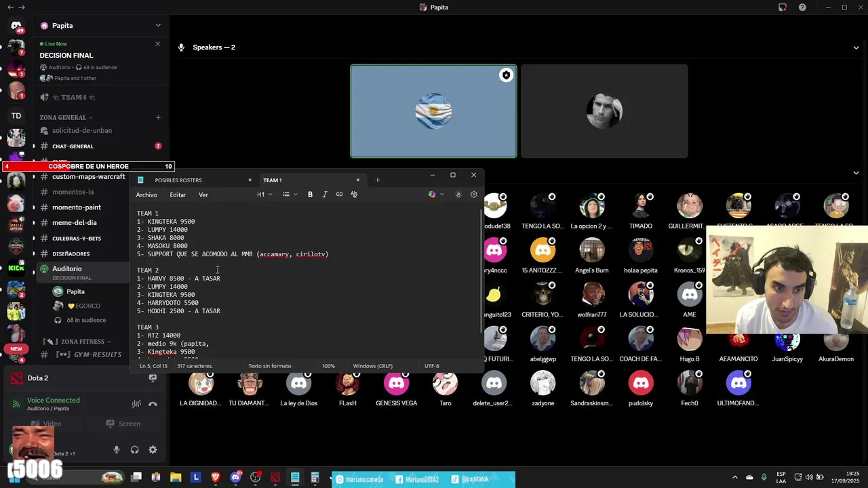Open the KICK server icon

point(16,268)
